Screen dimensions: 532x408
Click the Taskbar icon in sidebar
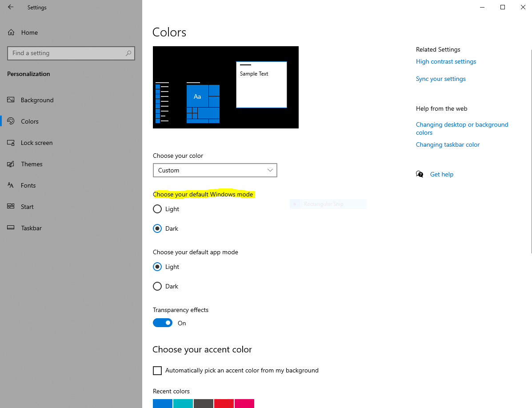click(11, 228)
